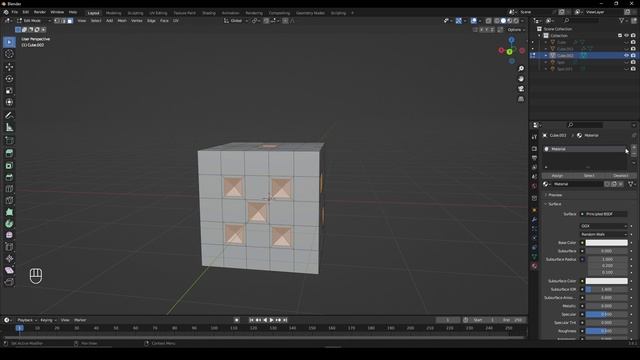Open timeline Keying dropdown

(x=48, y=320)
